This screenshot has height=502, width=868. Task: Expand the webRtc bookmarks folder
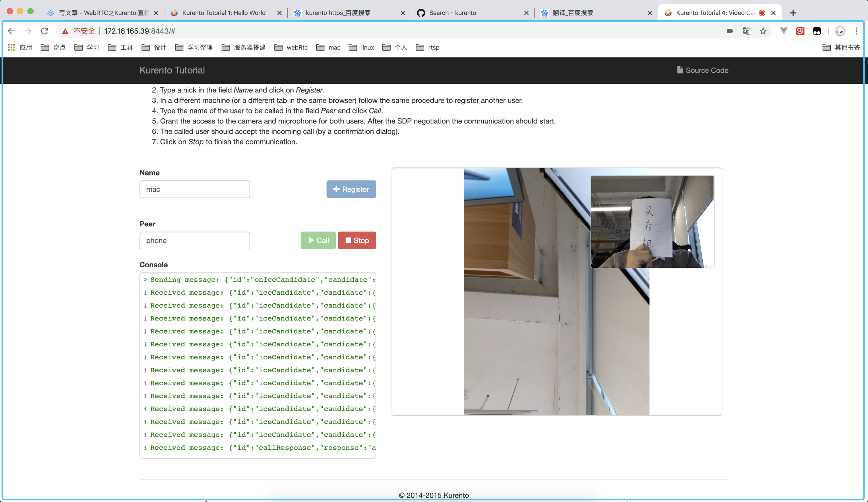pos(291,48)
